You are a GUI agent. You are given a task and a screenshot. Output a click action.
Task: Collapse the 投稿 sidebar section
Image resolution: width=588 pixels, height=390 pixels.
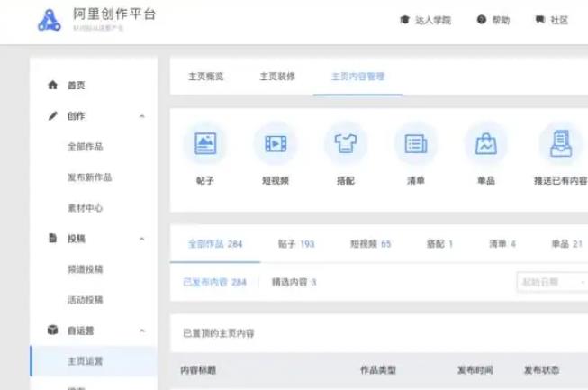(141, 239)
